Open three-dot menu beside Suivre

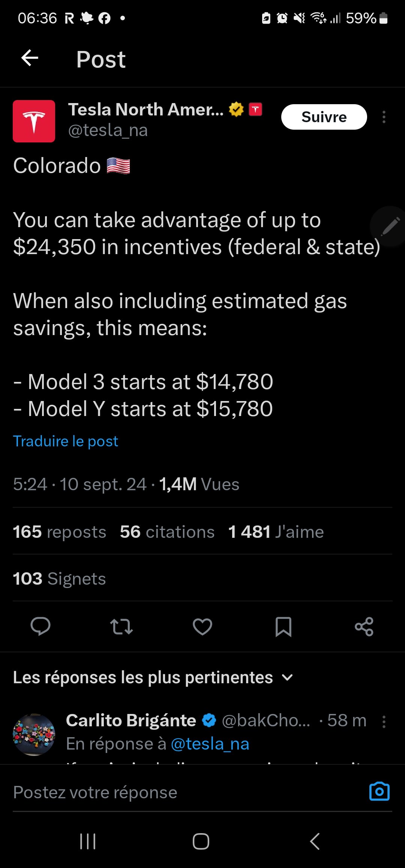pos(384,117)
